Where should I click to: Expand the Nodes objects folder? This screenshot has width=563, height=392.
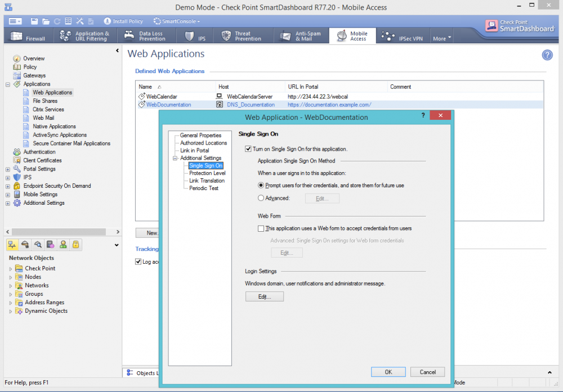[10, 277]
